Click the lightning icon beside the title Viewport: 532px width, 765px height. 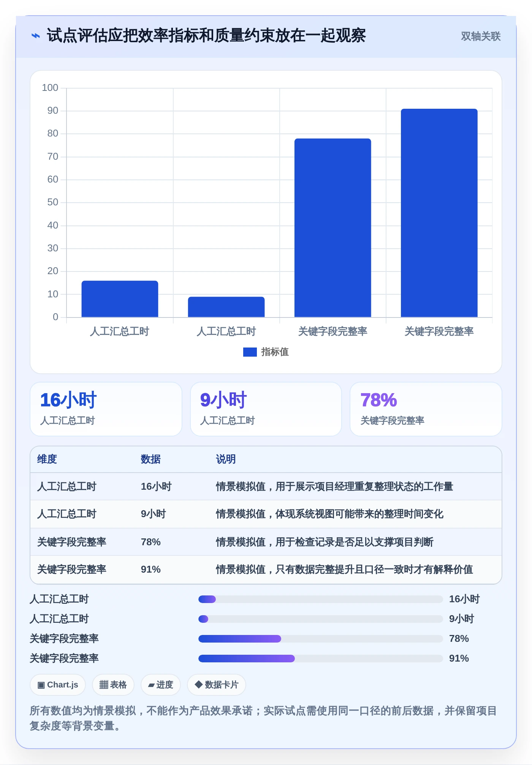click(35, 36)
